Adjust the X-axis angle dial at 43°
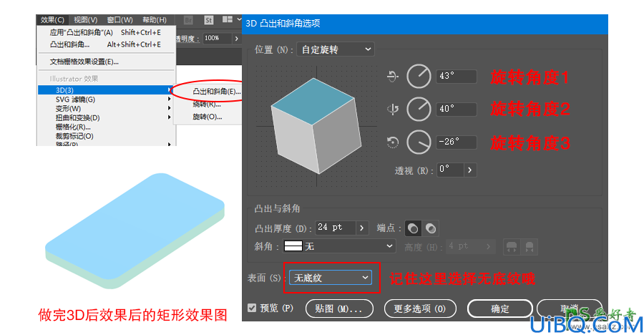 tap(419, 76)
